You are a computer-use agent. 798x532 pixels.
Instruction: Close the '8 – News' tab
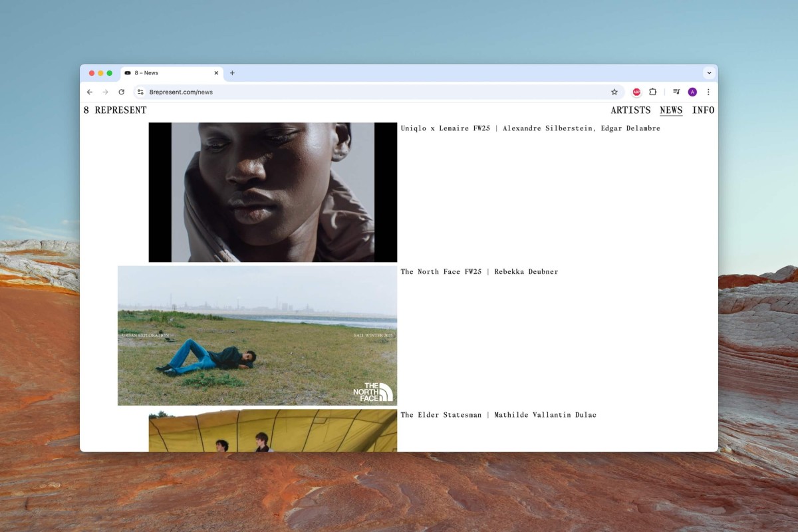[216, 73]
